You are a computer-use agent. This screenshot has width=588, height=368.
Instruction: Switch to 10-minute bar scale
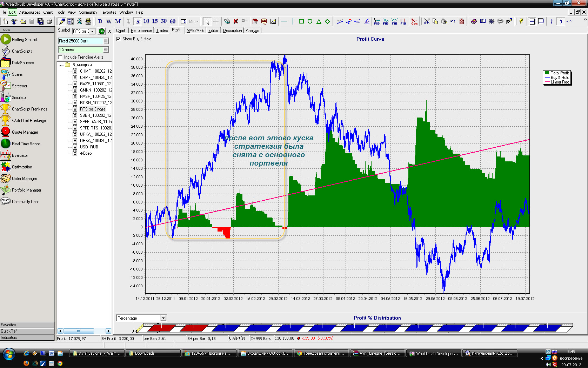146,21
